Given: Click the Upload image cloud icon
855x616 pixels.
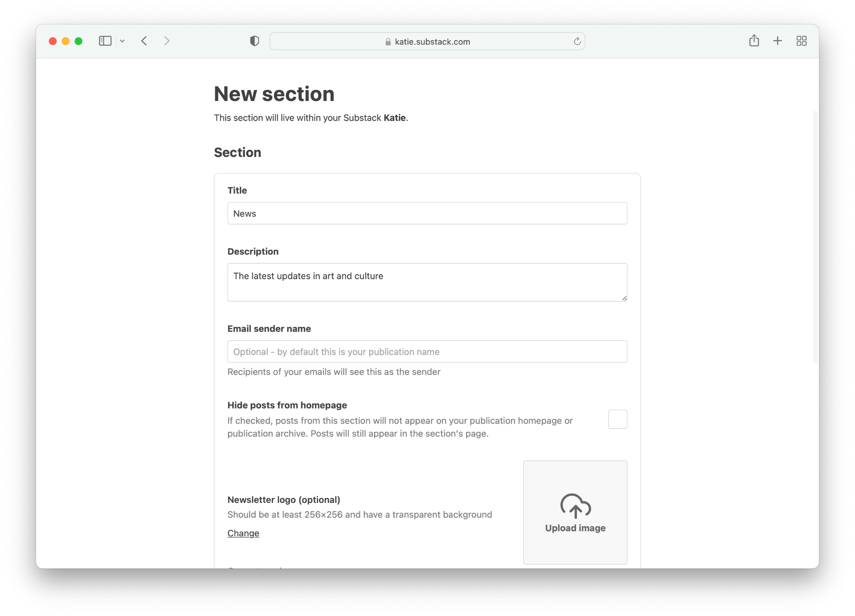Looking at the screenshot, I should point(575,507).
